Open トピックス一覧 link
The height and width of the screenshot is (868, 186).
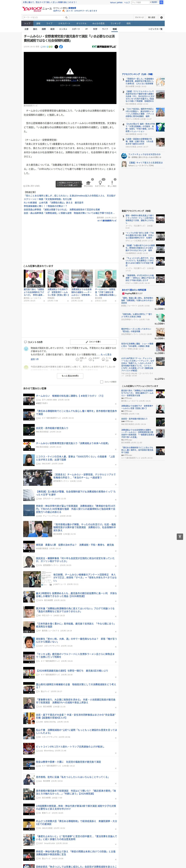155,29
